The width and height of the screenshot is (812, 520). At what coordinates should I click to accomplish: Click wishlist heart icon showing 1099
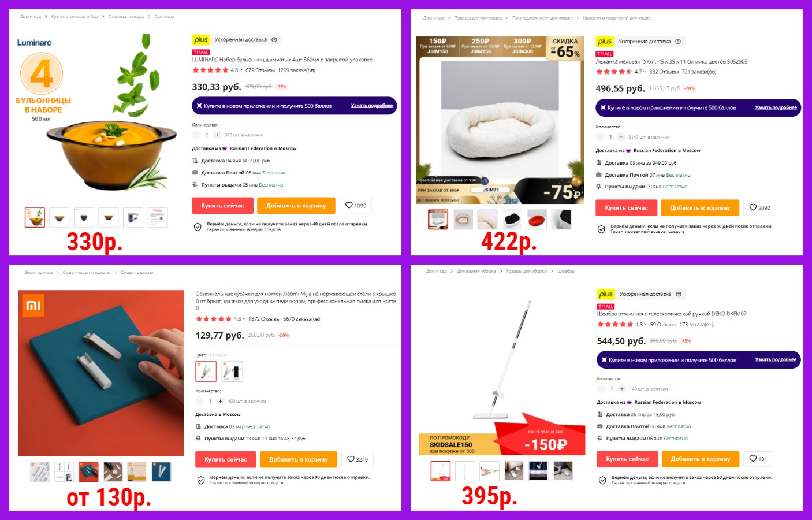356,206
